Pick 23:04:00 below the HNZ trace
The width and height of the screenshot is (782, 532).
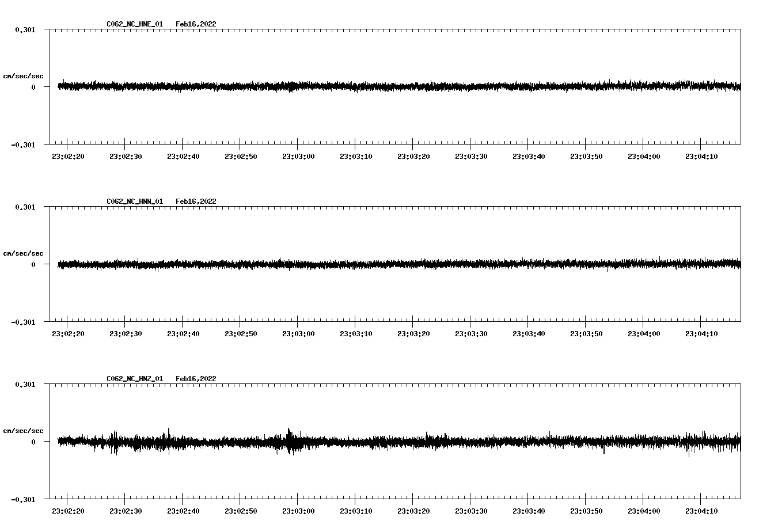point(644,511)
